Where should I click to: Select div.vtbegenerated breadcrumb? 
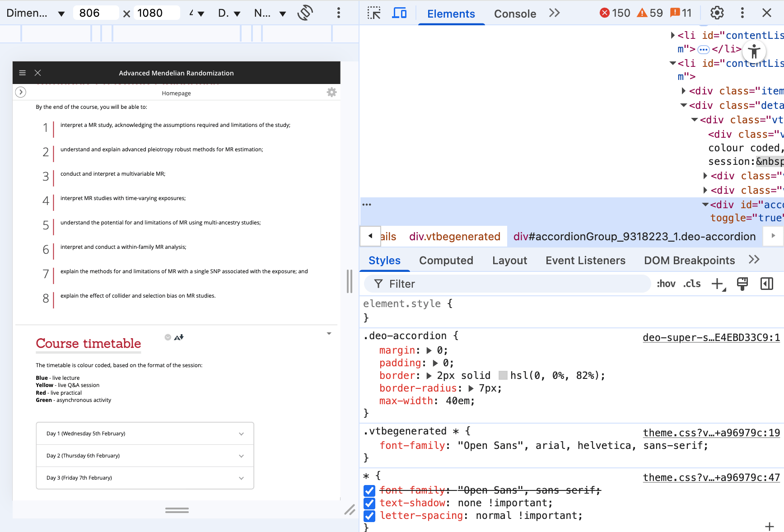click(x=455, y=237)
